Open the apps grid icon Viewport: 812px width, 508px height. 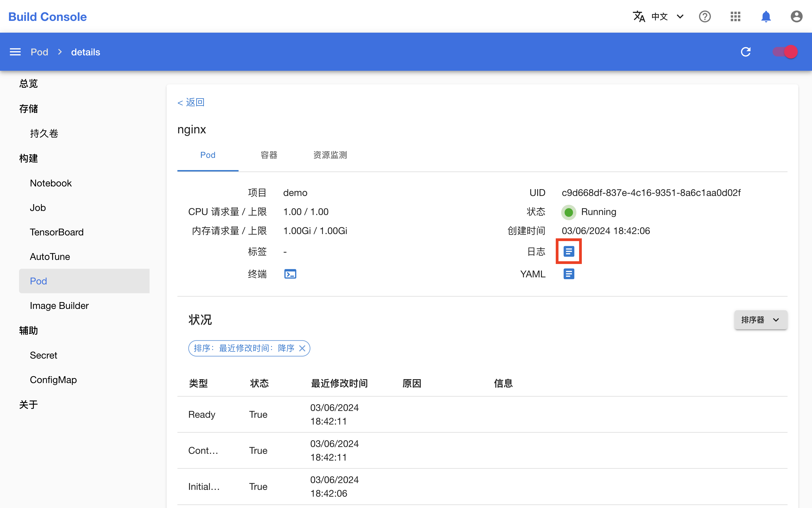[735, 17]
